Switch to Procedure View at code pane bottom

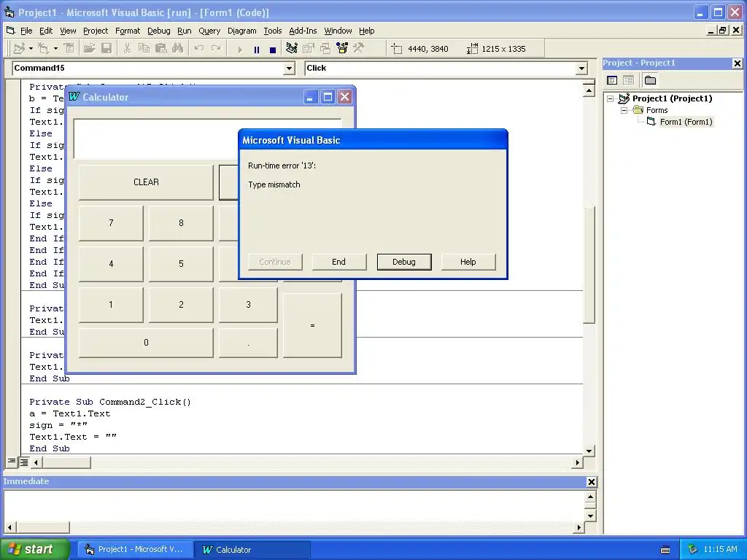pyautogui.click(x=12, y=462)
